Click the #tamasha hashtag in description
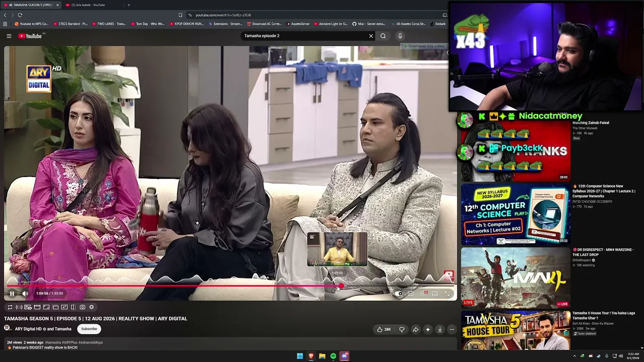The image size is (644, 362). [x=53, y=342]
